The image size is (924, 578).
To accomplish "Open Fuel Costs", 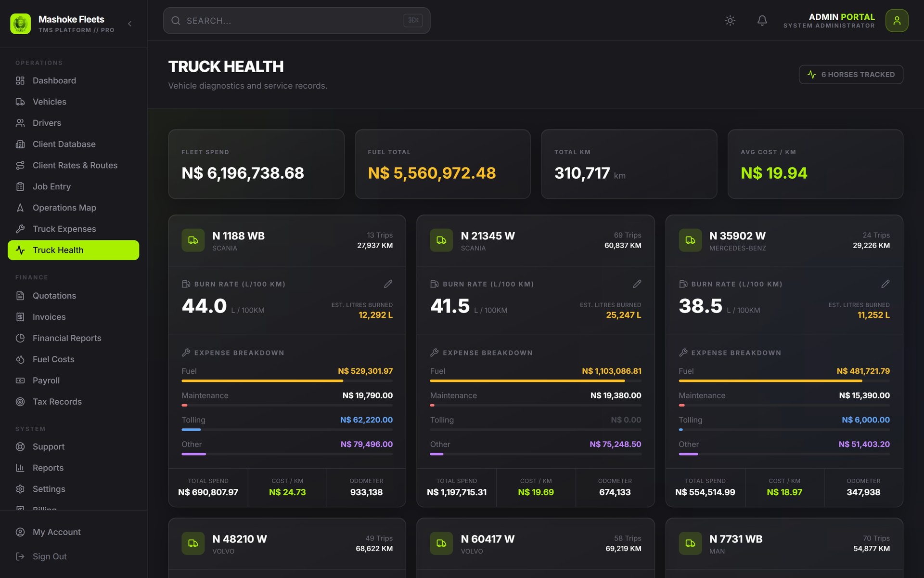I will [74, 359].
